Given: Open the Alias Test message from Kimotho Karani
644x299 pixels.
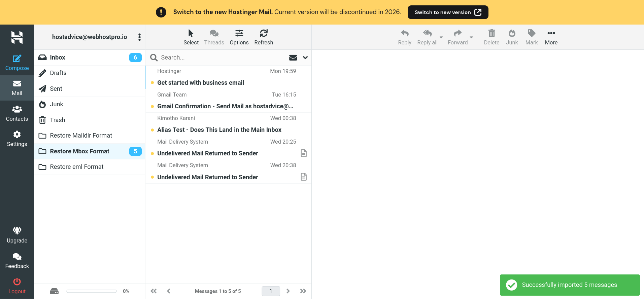Looking at the screenshot, I should point(228,124).
